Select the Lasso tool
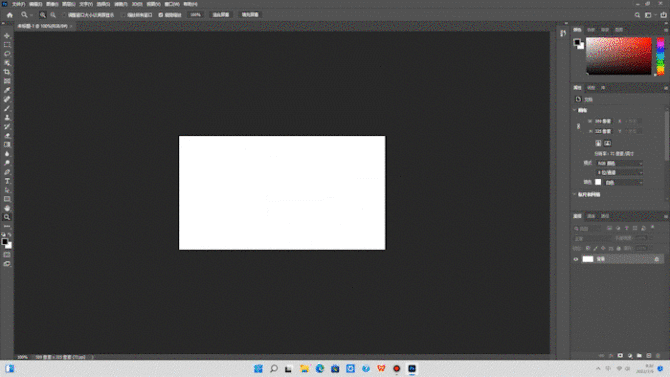The height and width of the screenshot is (377, 670). 7,54
